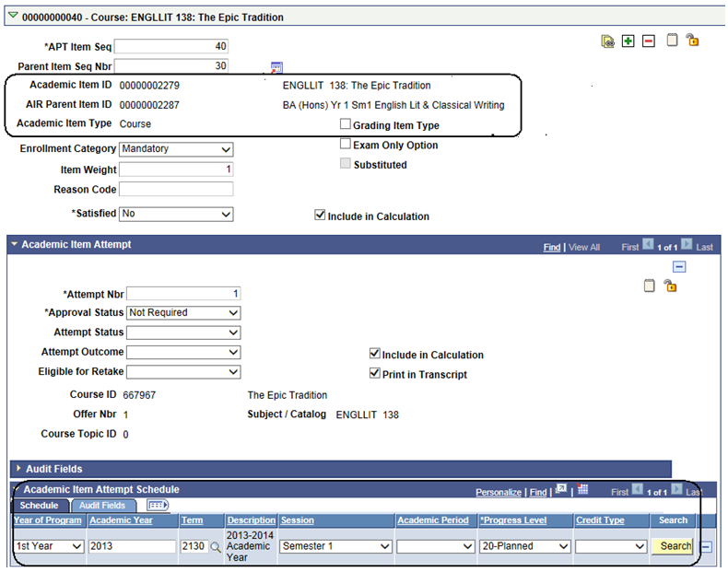Delete schedule row minus icon beside Search

tap(706, 547)
